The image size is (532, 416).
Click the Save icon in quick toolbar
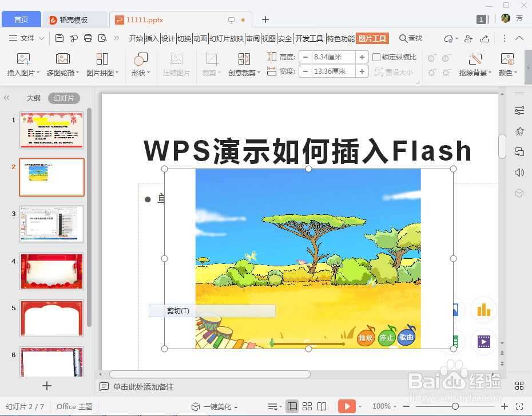[x=59, y=38]
